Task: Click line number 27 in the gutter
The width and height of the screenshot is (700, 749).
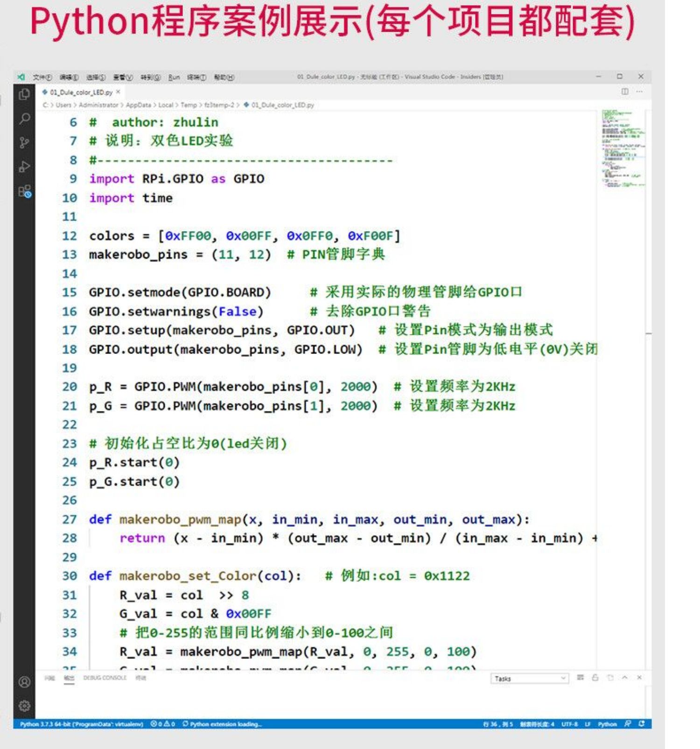Action: (69, 519)
